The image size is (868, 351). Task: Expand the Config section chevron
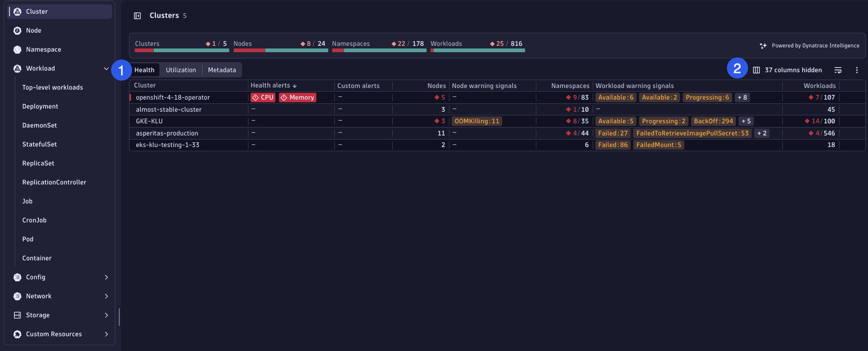pyautogui.click(x=106, y=277)
